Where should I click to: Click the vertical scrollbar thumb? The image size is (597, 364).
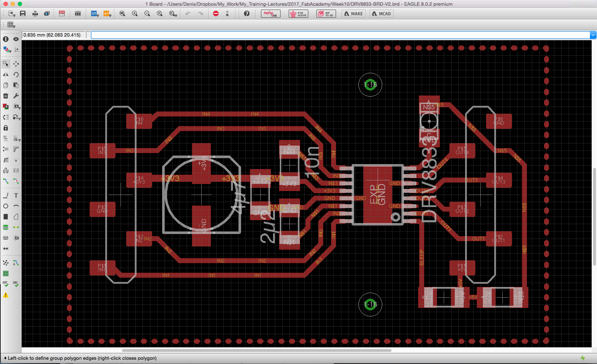click(x=595, y=216)
